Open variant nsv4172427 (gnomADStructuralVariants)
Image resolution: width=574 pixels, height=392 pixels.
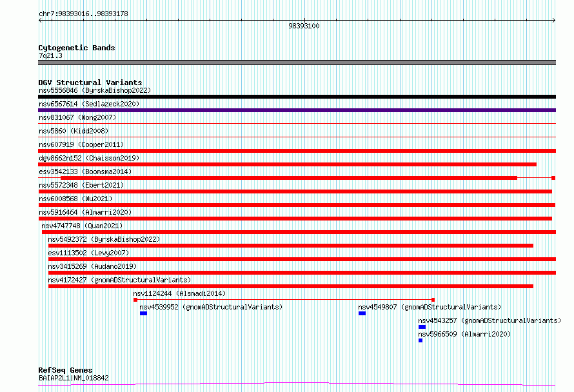(119, 280)
